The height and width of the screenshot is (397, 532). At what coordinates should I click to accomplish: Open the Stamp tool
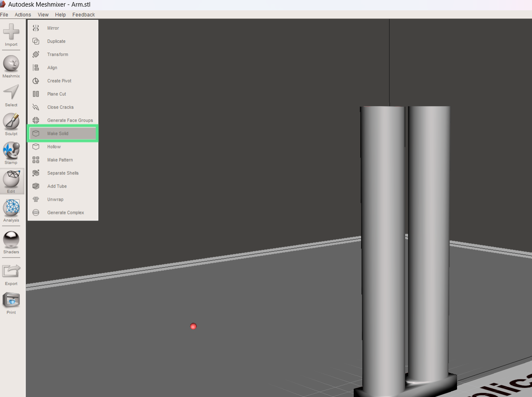[x=11, y=152]
